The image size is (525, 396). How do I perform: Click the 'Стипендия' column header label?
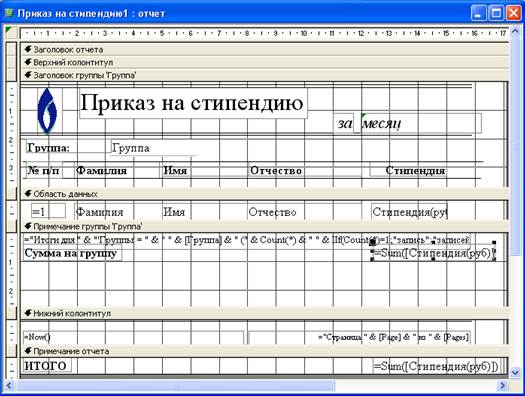[x=408, y=170]
